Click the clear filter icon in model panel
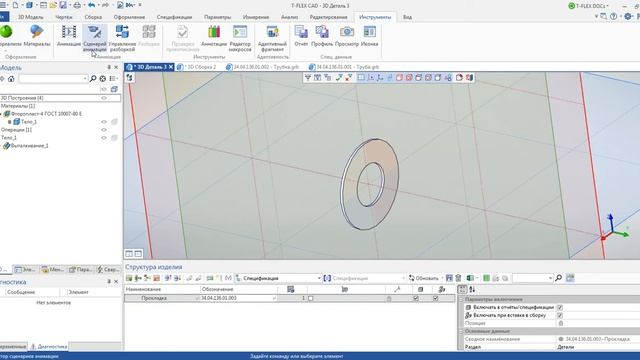The height and width of the screenshot is (360, 640). (x=103, y=78)
